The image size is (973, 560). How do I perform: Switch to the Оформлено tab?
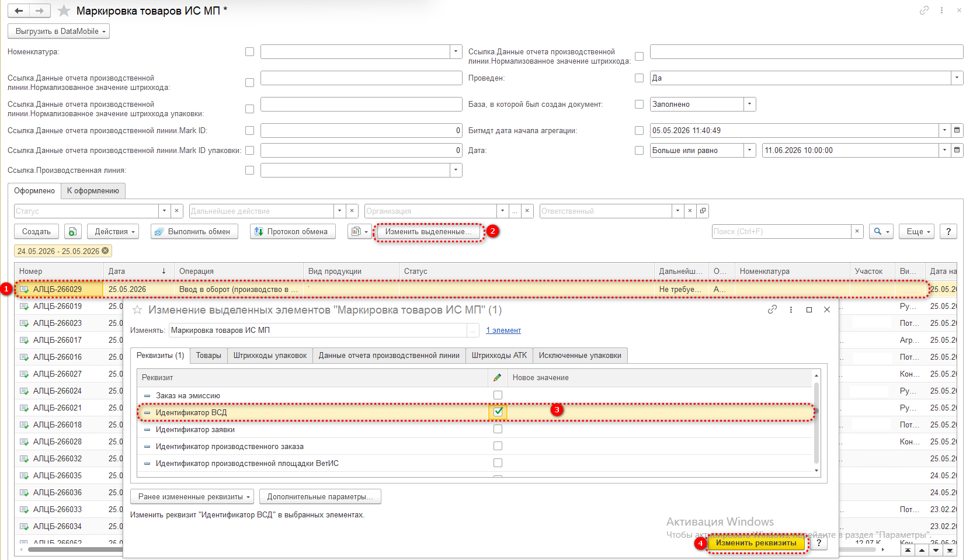pos(34,191)
